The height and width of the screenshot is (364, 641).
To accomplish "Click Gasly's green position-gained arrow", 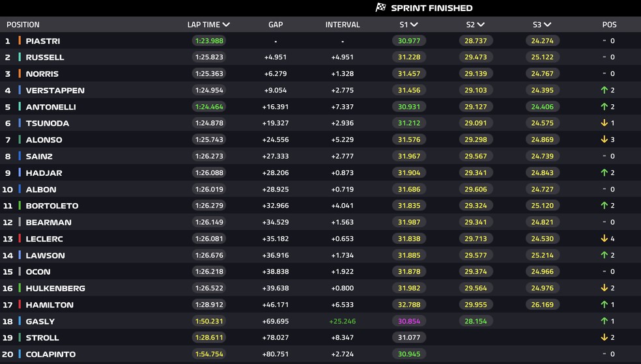I will click(604, 321).
